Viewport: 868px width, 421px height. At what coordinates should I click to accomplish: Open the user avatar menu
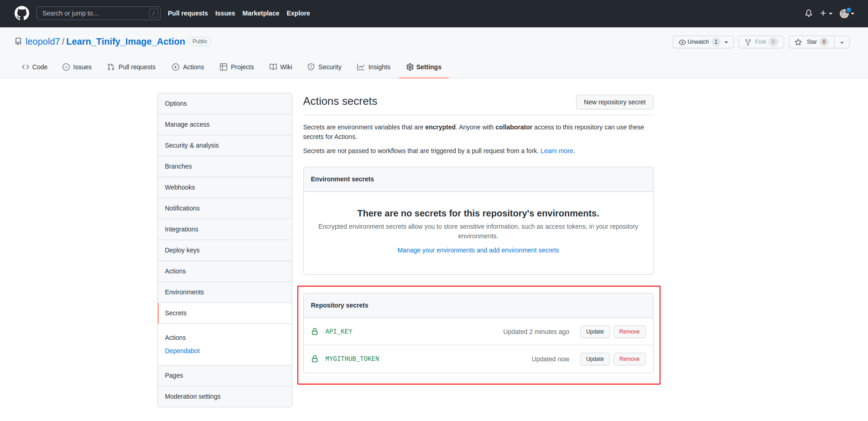[847, 13]
